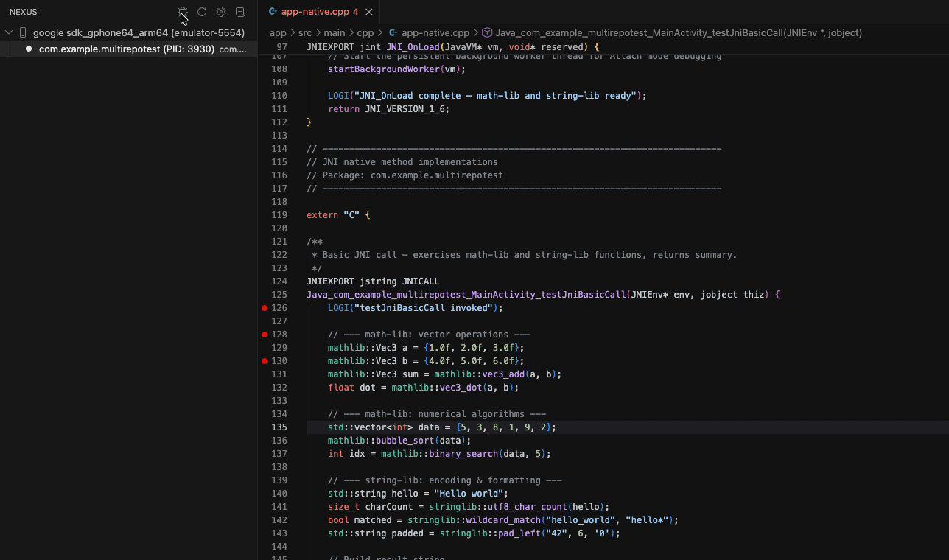Select com.example.multirepotest (PID: 3930) process

(128, 49)
